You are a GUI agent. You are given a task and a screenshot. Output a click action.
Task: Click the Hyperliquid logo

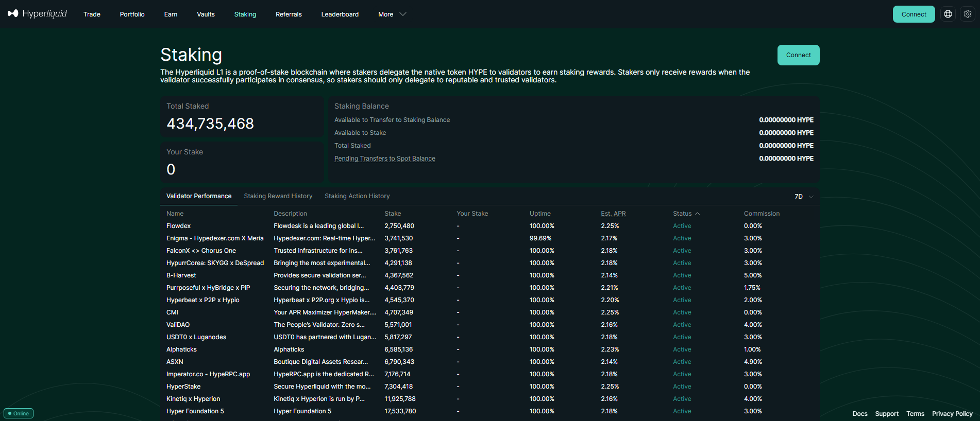tap(37, 14)
